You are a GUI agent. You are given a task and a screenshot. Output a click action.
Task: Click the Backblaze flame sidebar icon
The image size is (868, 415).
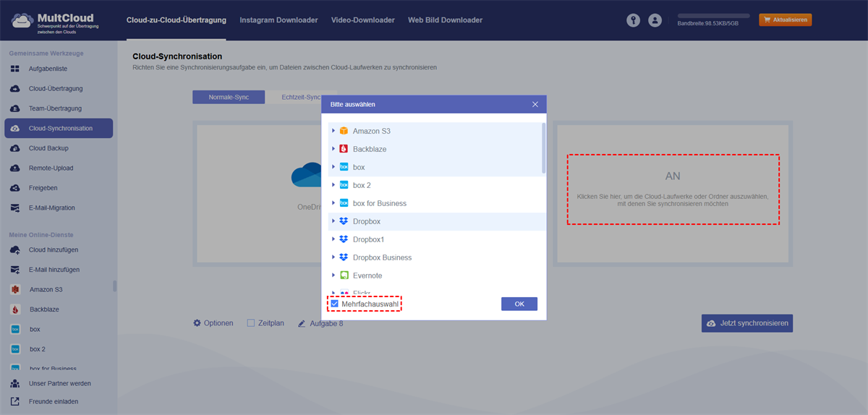tap(14, 309)
